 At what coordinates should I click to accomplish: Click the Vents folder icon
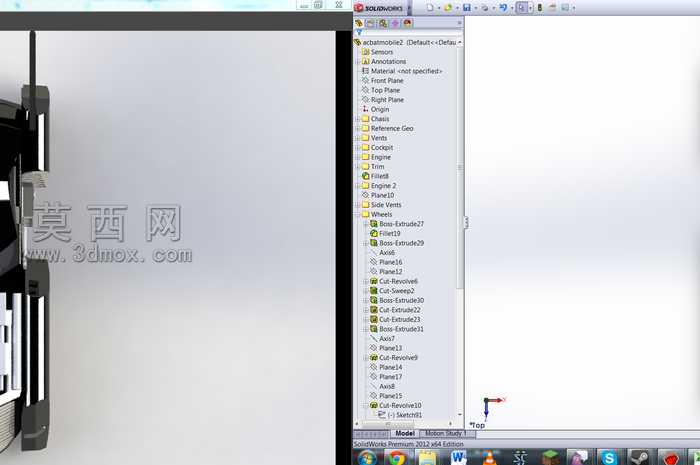(366, 138)
